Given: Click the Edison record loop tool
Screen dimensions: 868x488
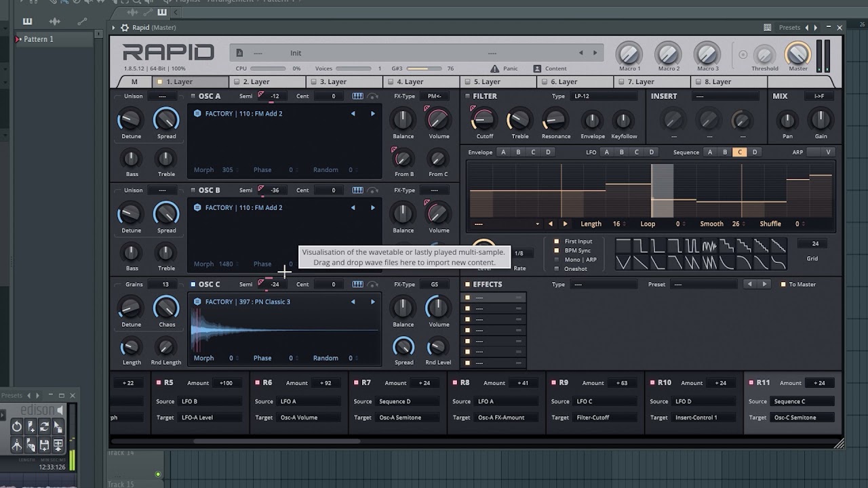Looking at the screenshot, I should point(44,426).
